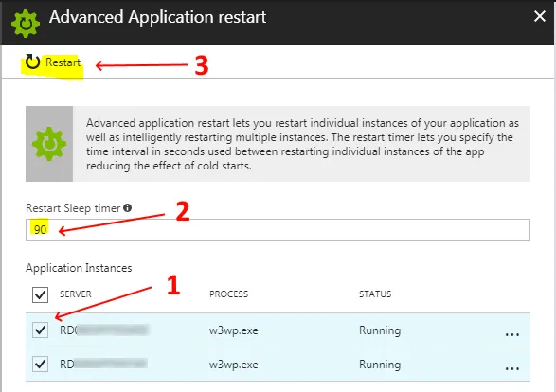The width and height of the screenshot is (556, 392).
Task: Click w3wp.exe in the second instance row
Action: coord(234,365)
